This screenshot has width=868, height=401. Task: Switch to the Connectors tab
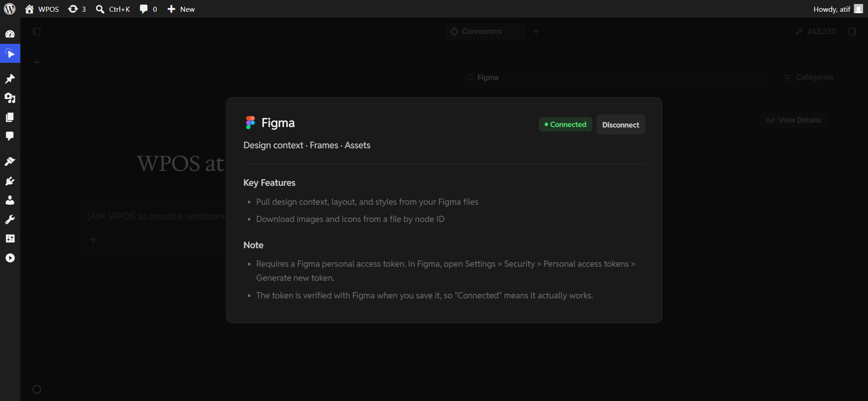pos(485,32)
